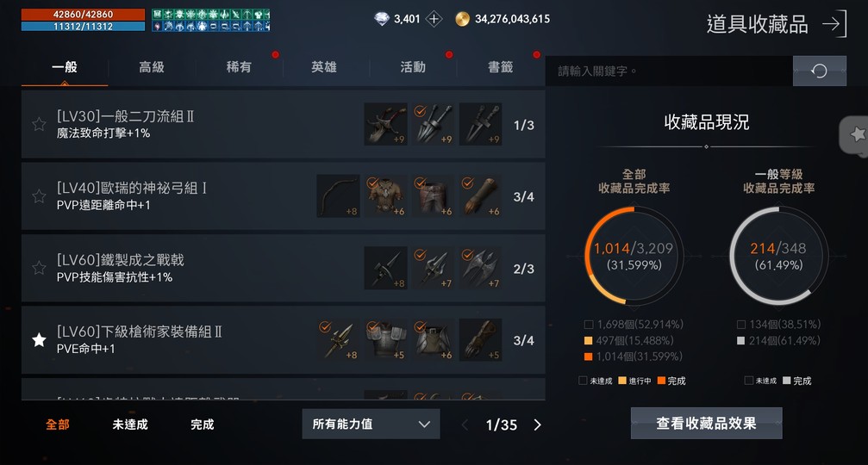Image resolution: width=868 pixels, height=465 pixels.
Task: Click the gold coin currency icon
Action: click(x=462, y=19)
